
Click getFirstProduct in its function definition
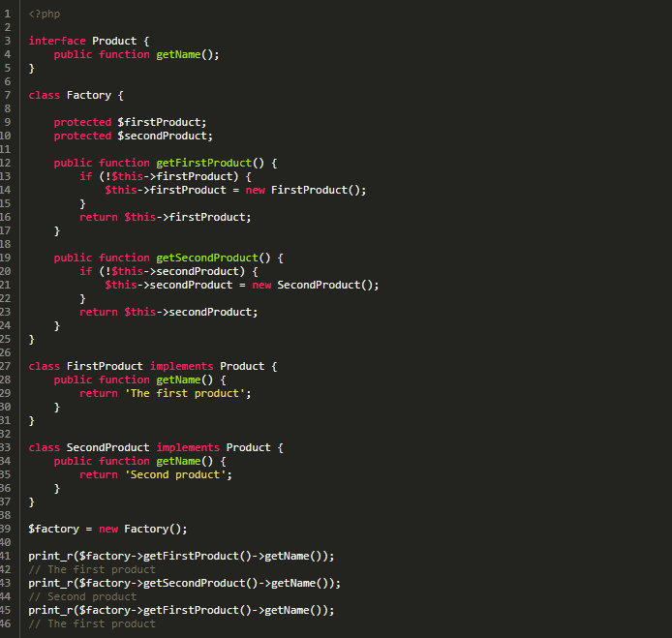(x=203, y=163)
